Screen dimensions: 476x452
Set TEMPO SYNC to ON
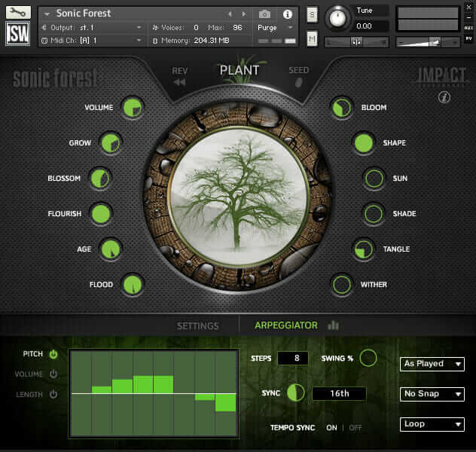pos(331,428)
